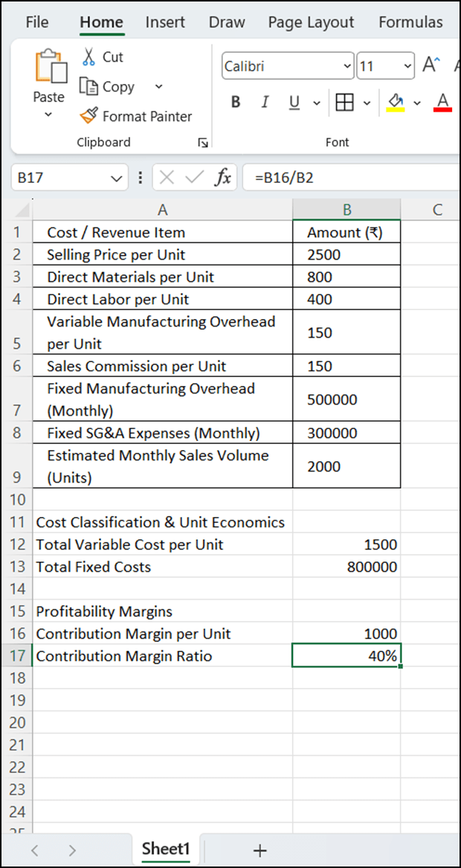This screenshot has width=461, height=868.
Task: Click the fill color paint bucket
Action: click(x=396, y=103)
